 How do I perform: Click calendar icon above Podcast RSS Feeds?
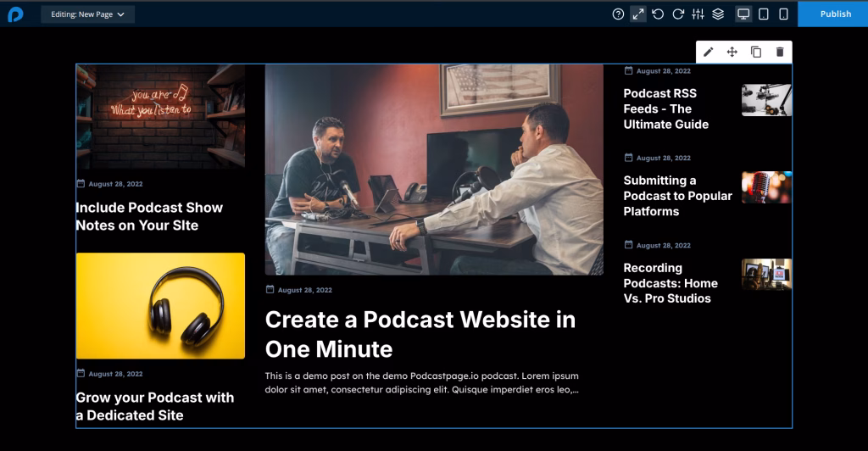[628, 70]
